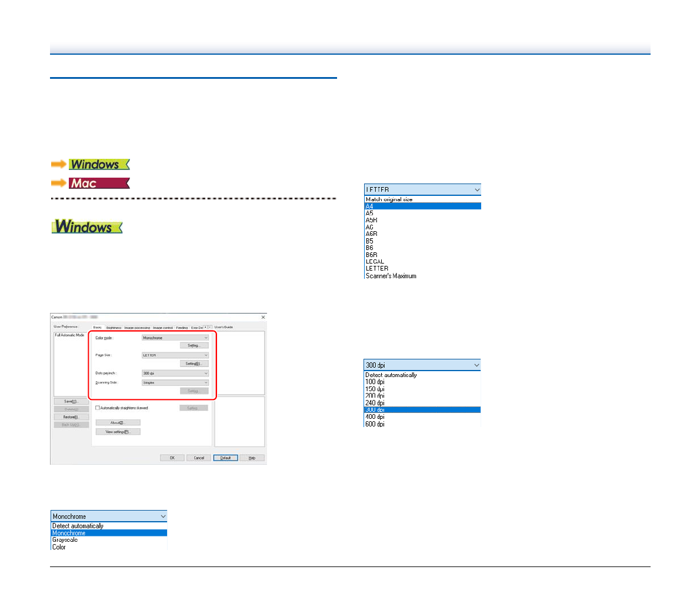700x600 pixels.
Task: Switch to the Brightness tab
Action: click(114, 328)
